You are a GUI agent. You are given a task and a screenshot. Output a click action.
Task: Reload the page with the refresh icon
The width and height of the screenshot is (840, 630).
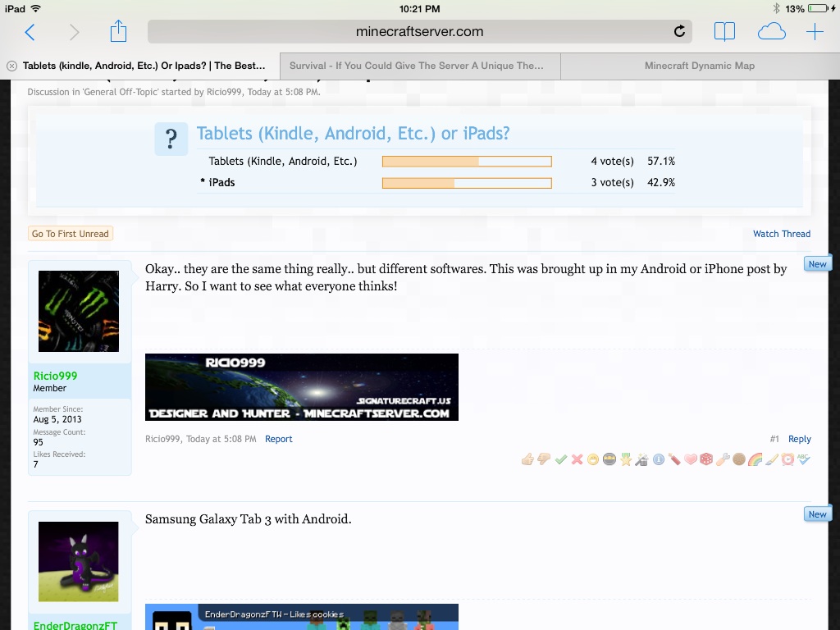679,31
